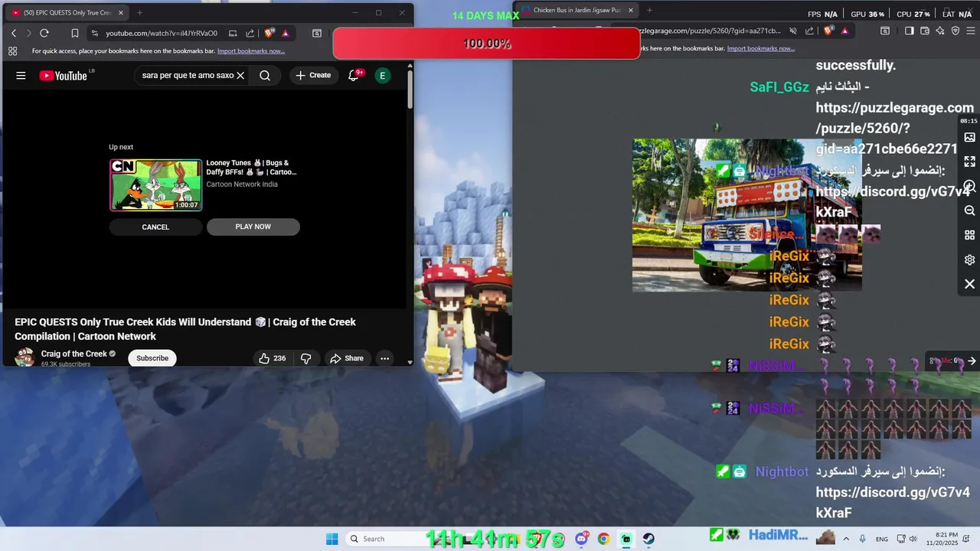
Task: Click the YouTube page vertical scrollbar
Action: pos(410,88)
